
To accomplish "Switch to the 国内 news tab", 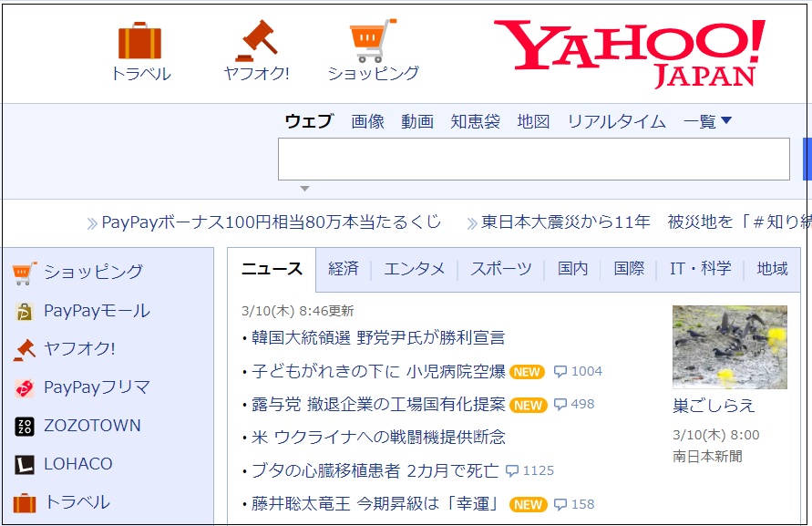I will point(572,268).
